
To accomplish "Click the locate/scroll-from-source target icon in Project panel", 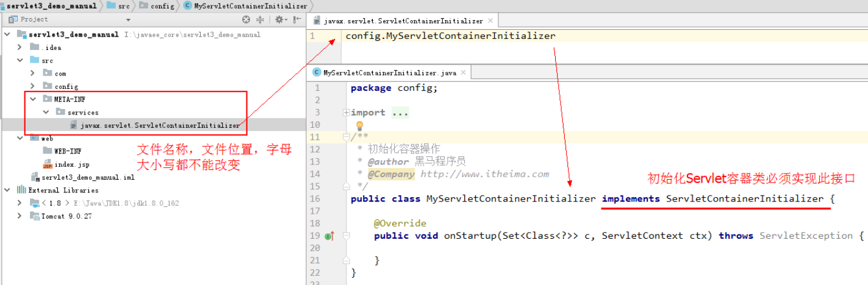I will click(246, 19).
